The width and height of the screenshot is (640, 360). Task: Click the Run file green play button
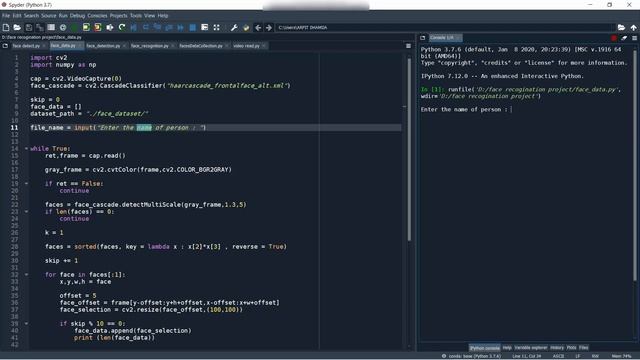[74, 27]
